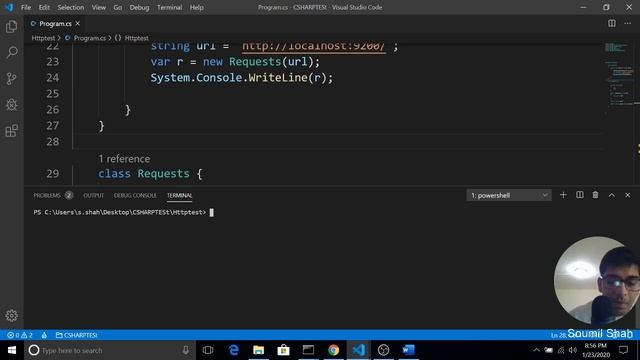640x360 pixels.
Task: Open the Edit menu
Action: coord(44,7)
